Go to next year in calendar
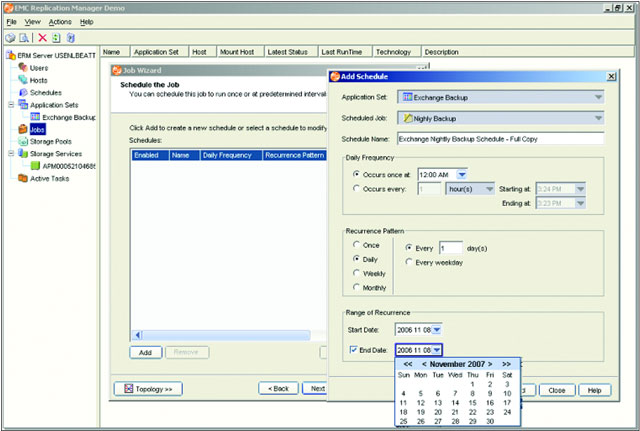This screenshot has width=640, height=431. tap(507, 364)
